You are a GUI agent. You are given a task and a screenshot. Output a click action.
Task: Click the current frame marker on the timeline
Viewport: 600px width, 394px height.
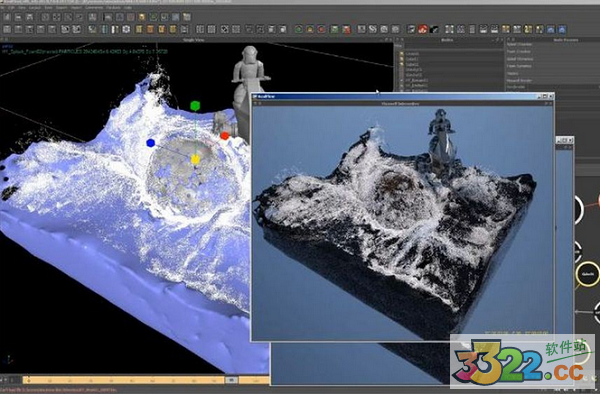pyautogui.click(x=231, y=380)
